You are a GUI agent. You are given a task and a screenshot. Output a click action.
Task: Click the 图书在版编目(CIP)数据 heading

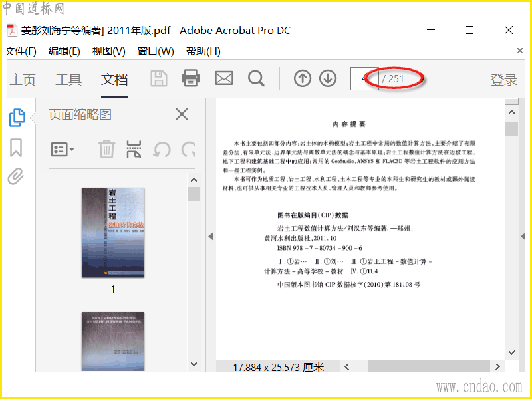(x=313, y=215)
